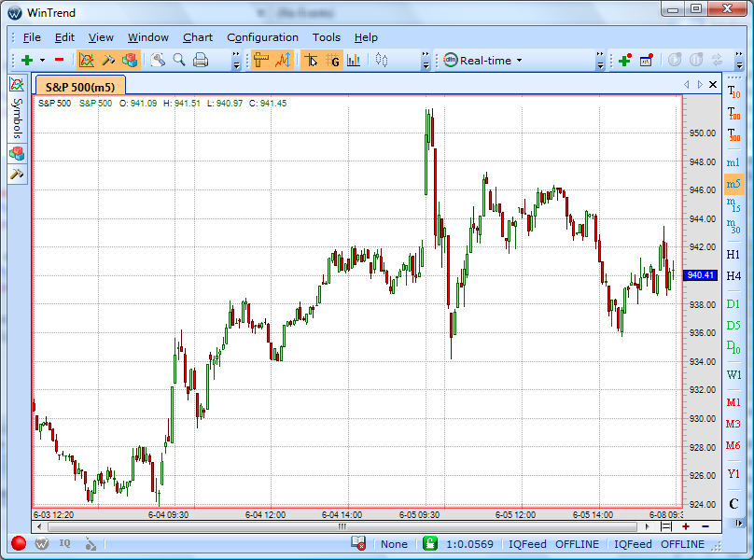
Task: Open the View menu
Action: (x=101, y=37)
